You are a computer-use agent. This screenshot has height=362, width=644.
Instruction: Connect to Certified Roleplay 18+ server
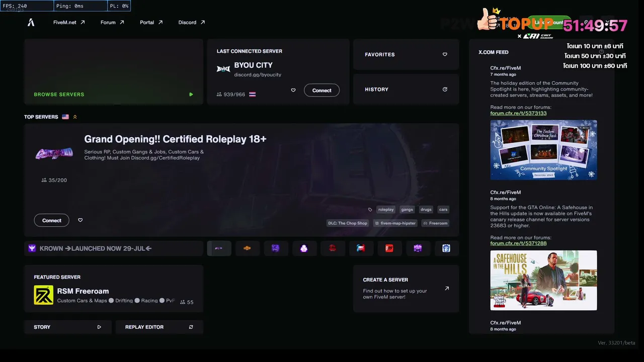[x=52, y=220]
